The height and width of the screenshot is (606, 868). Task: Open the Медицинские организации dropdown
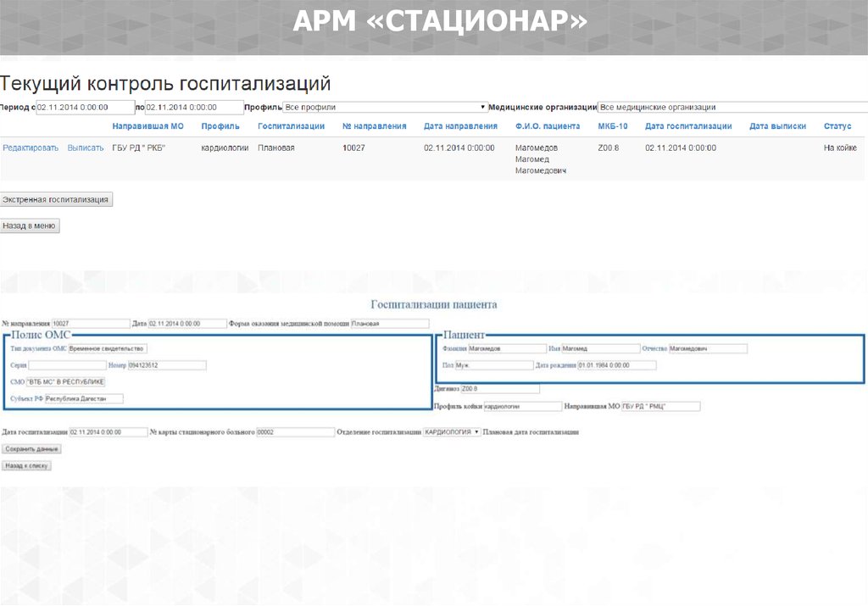pyautogui.click(x=732, y=108)
